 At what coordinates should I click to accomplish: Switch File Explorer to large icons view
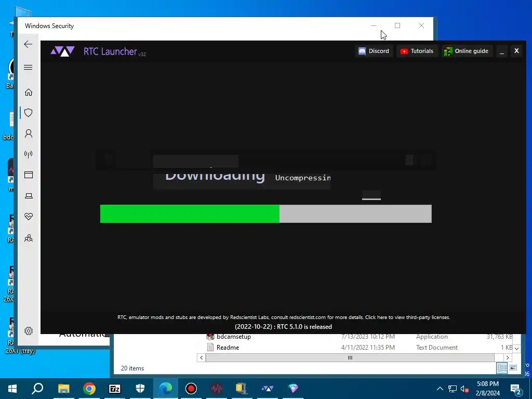[513, 368]
